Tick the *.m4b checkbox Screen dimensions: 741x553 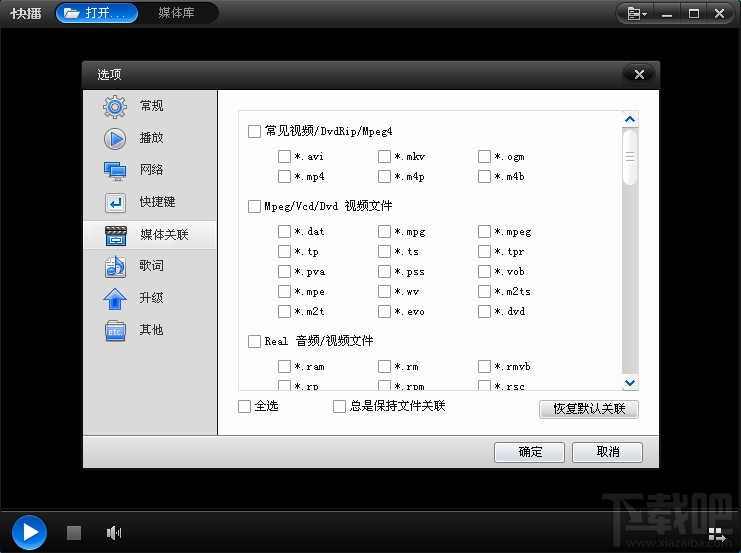[484, 176]
